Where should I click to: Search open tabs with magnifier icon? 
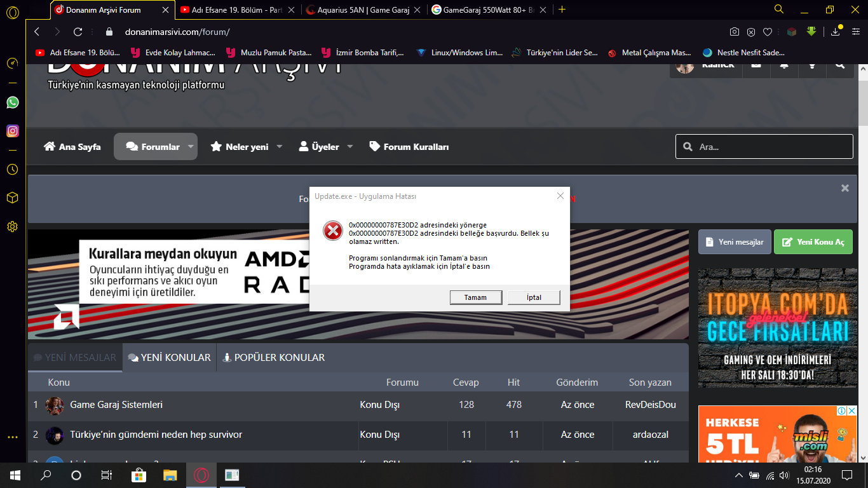pos(779,9)
